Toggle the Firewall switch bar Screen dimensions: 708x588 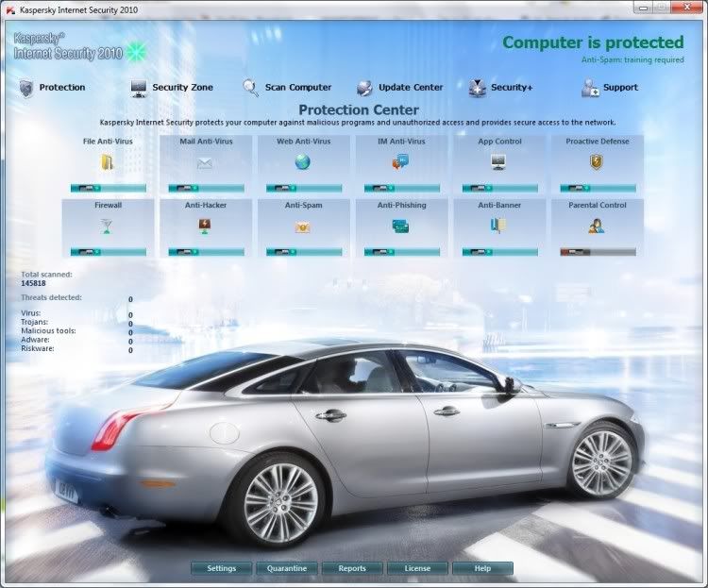tap(109, 252)
